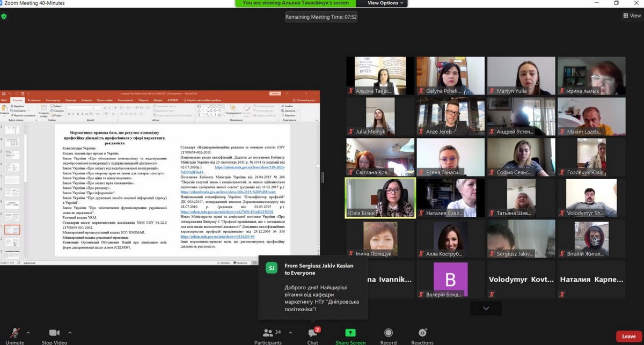Stop the video camera
644x345 pixels.
[x=54, y=335]
